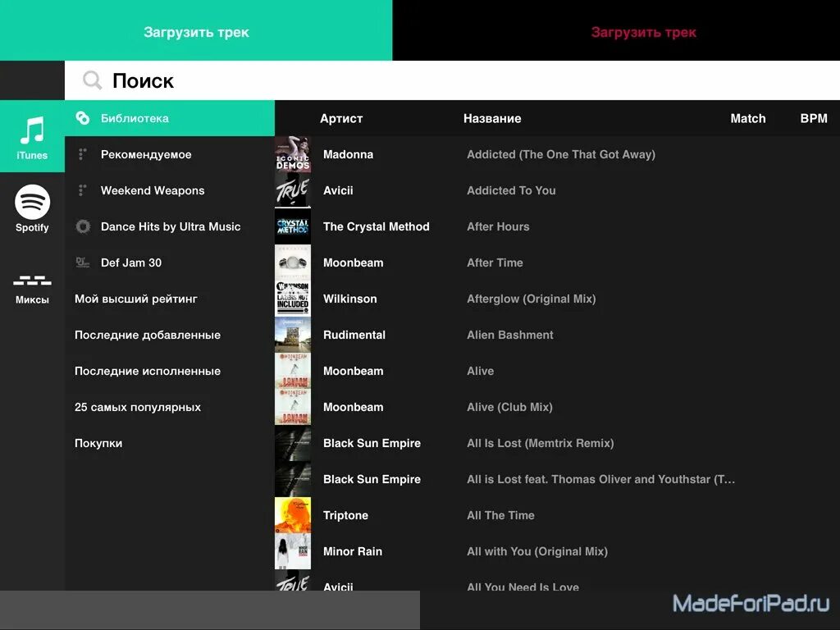Focus the Поиск search field
The width and height of the screenshot is (840, 630).
(452, 80)
